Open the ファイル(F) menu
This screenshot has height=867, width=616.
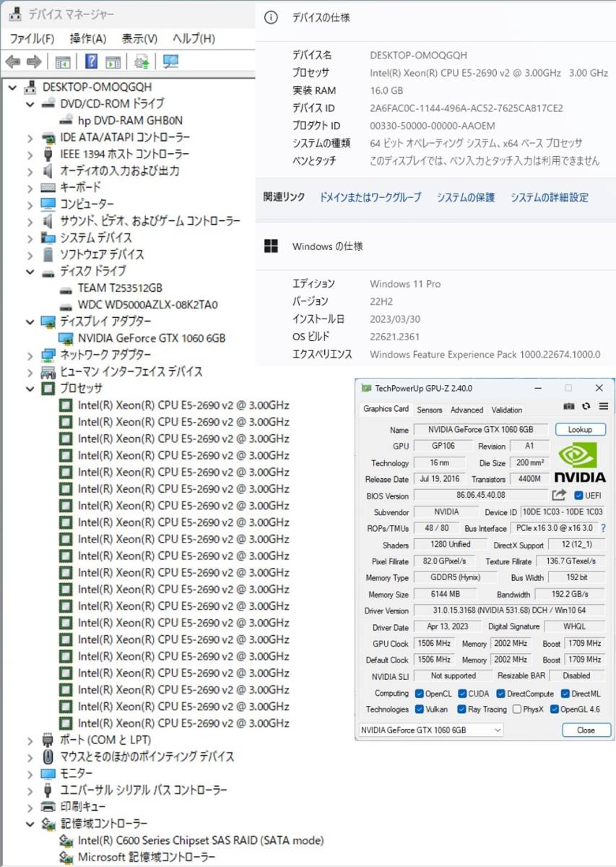31,38
